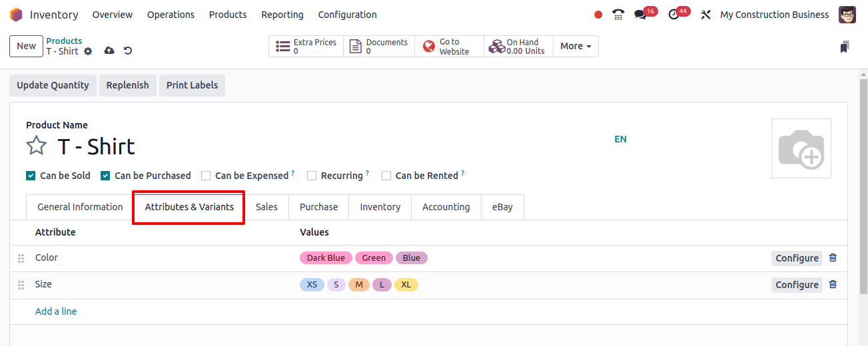Switch to the eBay tab

[x=502, y=207]
